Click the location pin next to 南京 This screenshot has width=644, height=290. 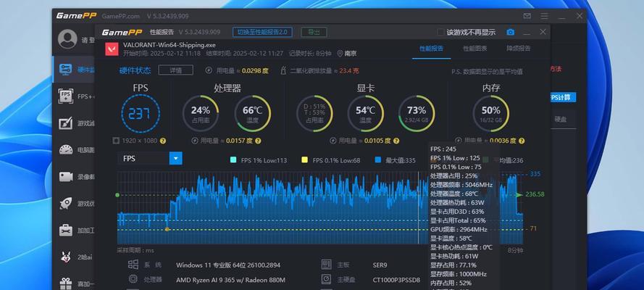pos(340,54)
